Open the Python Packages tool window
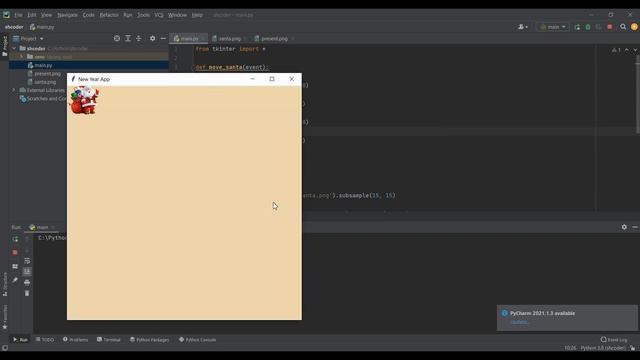 [x=149, y=340]
